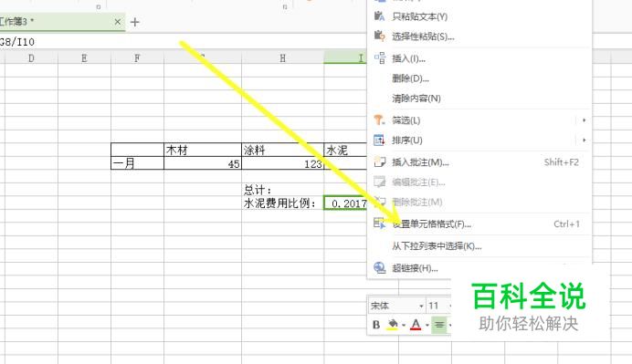The width and height of the screenshot is (632, 364).
Task: Click the sort icon in context menu
Action: coord(379,140)
